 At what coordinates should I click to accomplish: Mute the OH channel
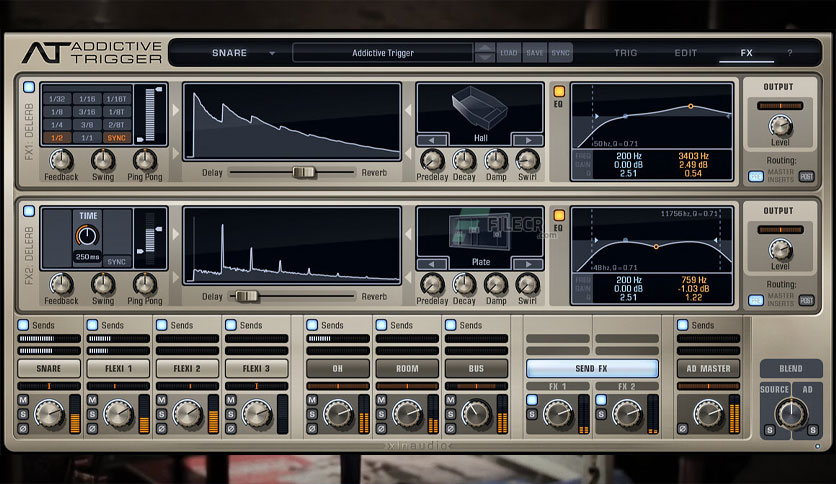(312, 400)
